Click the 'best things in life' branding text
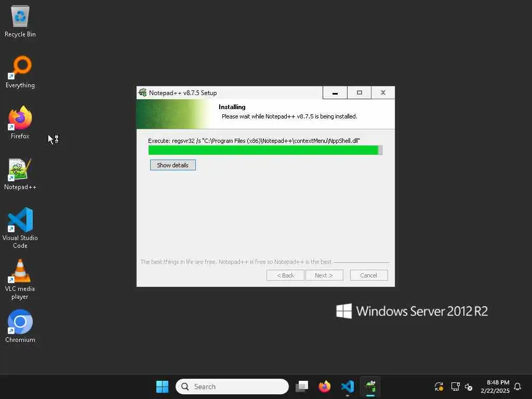This screenshot has height=399, width=532. (236, 262)
